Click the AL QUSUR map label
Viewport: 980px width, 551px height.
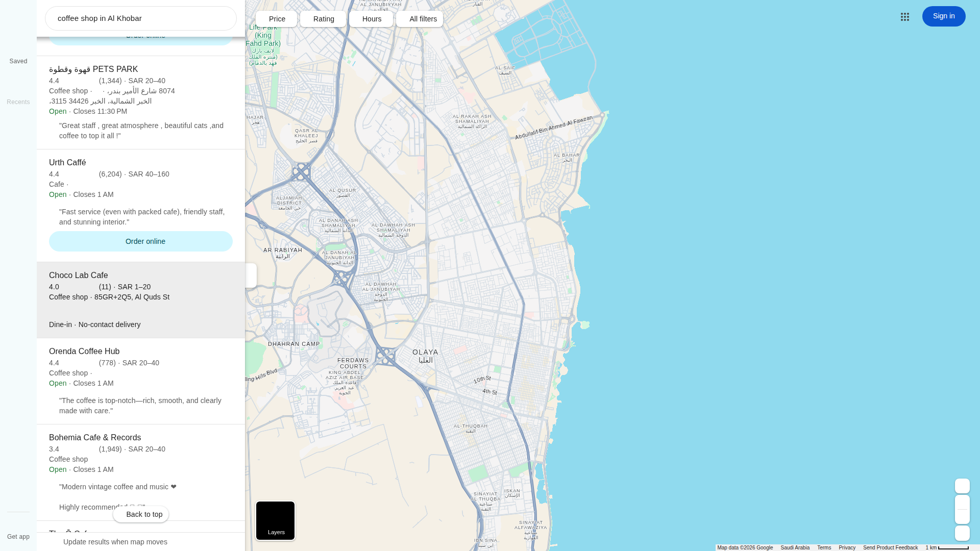click(343, 192)
